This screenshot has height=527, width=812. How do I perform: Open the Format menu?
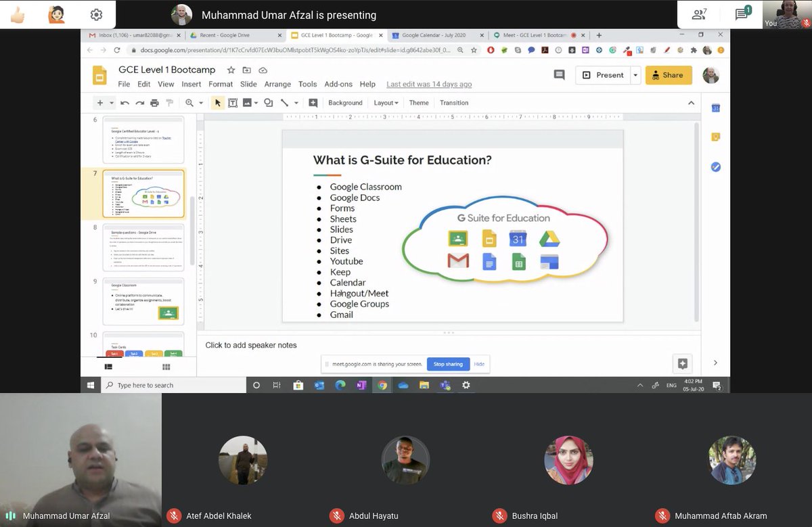tap(221, 84)
